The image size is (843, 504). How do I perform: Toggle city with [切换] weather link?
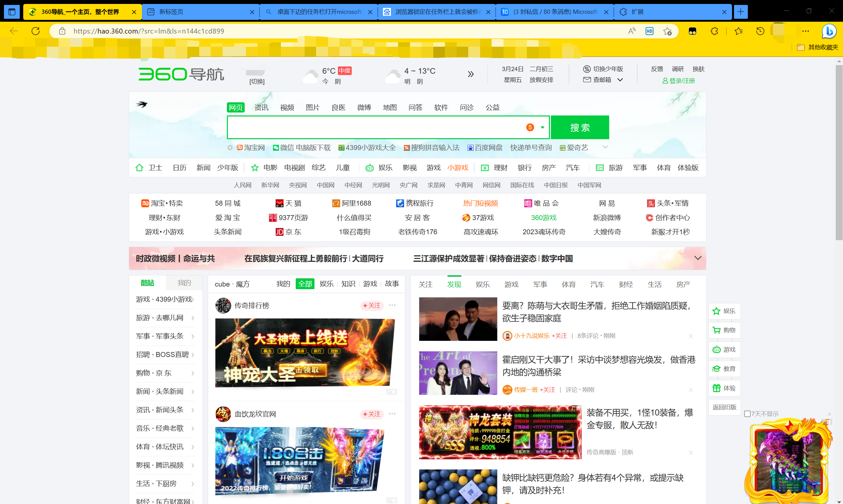pyautogui.click(x=257, y=82)
